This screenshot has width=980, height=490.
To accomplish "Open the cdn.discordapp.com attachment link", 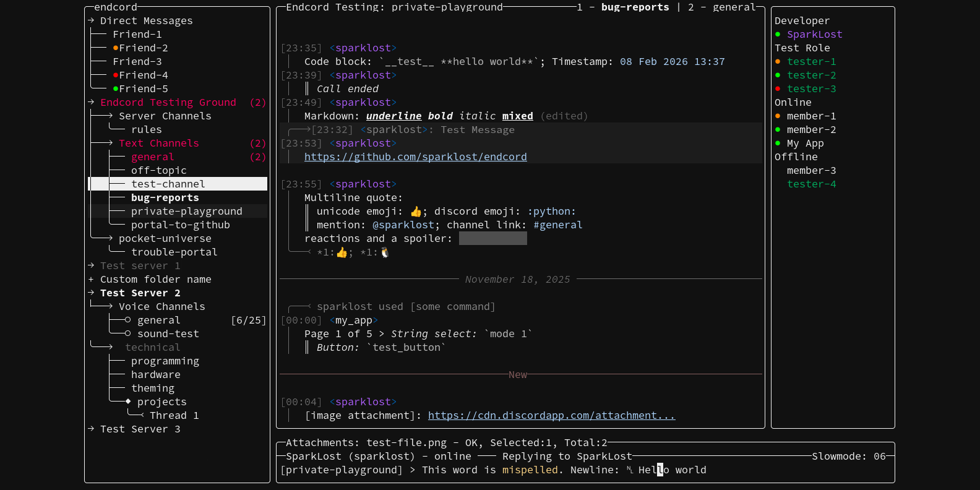I will [551, 416].
